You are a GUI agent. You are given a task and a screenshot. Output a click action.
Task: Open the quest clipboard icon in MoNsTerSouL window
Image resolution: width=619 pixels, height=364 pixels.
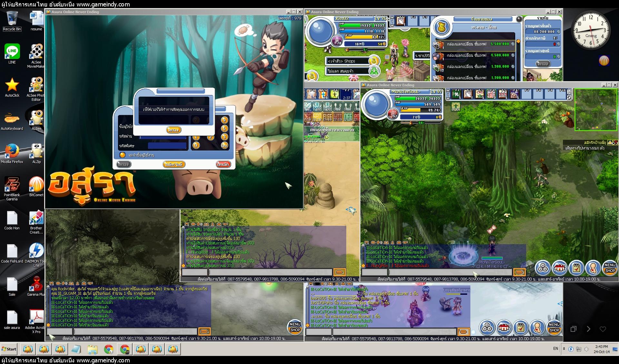576,267
